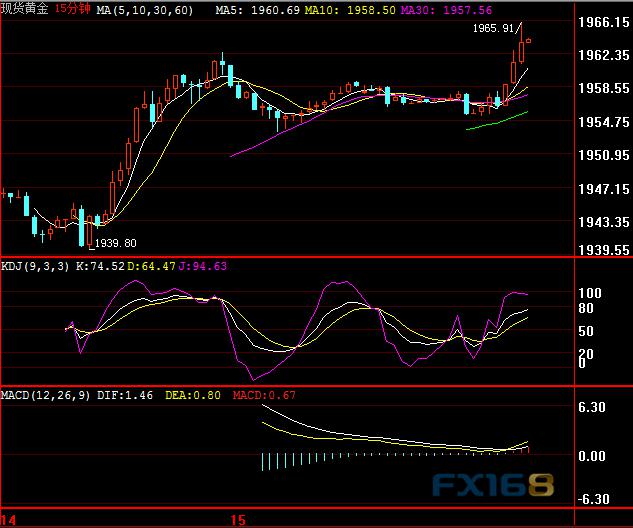Click MACD axis label 6.30
Screen dimensions: 633x528
coord(592,407)
